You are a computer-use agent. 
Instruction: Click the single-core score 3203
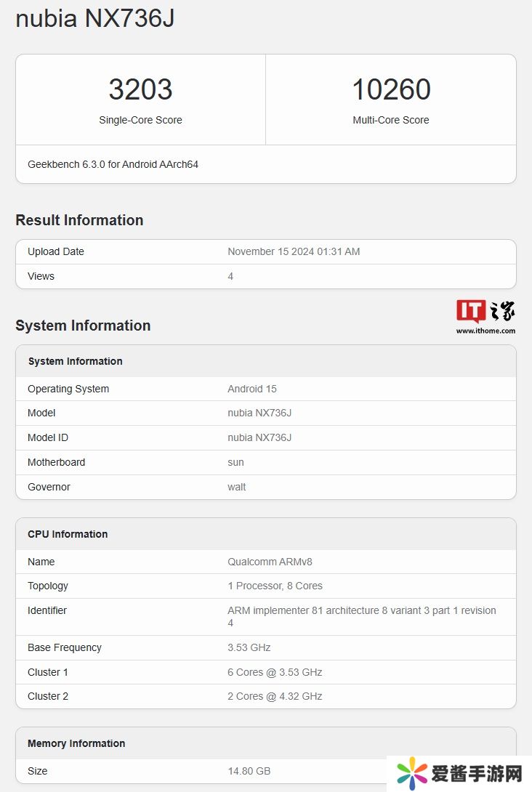(140, 90)
